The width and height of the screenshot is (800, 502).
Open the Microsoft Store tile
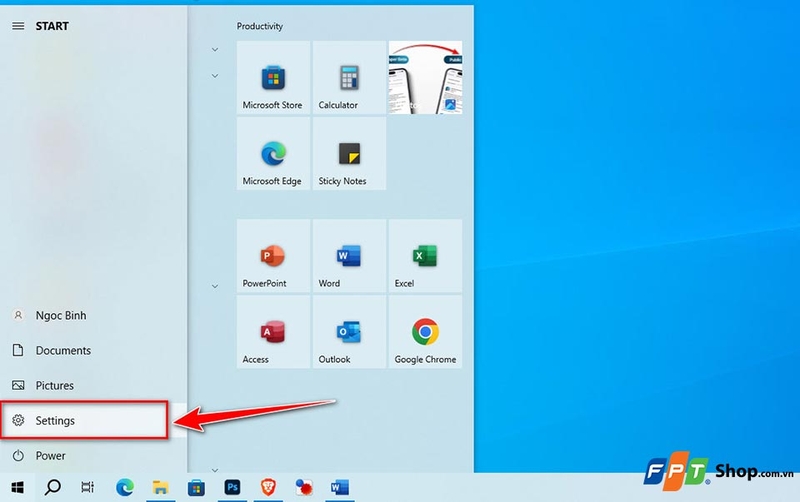click(273, 78)
